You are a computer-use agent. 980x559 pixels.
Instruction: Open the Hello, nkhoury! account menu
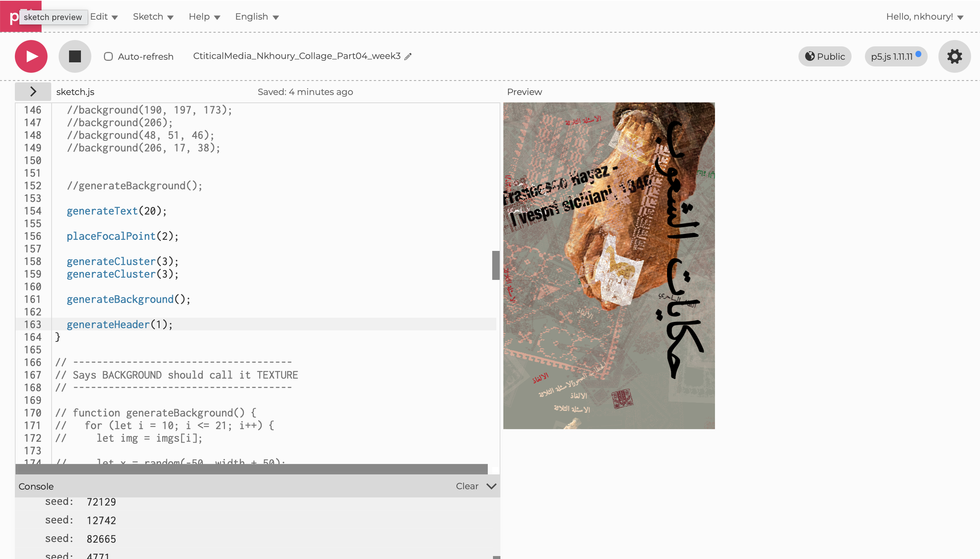(925, 17)
